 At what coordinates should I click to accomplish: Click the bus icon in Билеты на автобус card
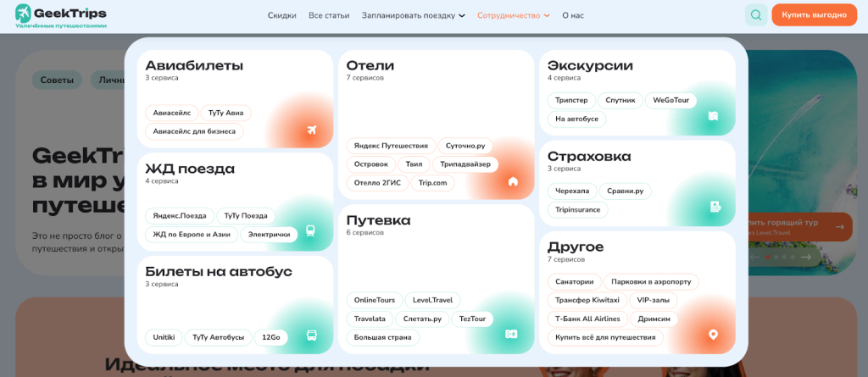311,335
